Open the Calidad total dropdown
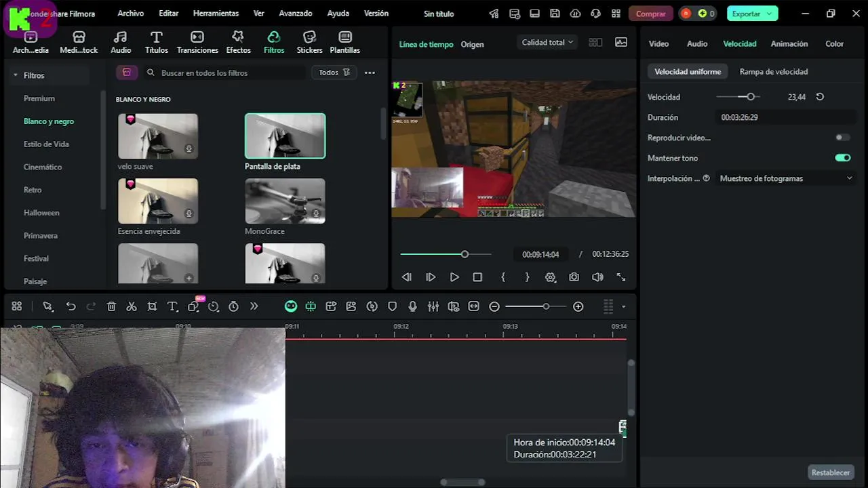This screenshot has width=868, height=488. tap(547, 42)
